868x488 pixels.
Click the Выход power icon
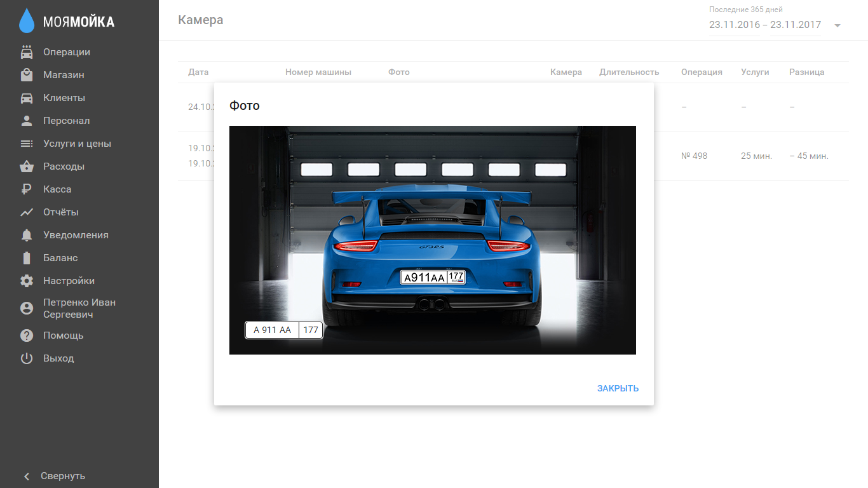pyautogui.click(x=27, y=358)
